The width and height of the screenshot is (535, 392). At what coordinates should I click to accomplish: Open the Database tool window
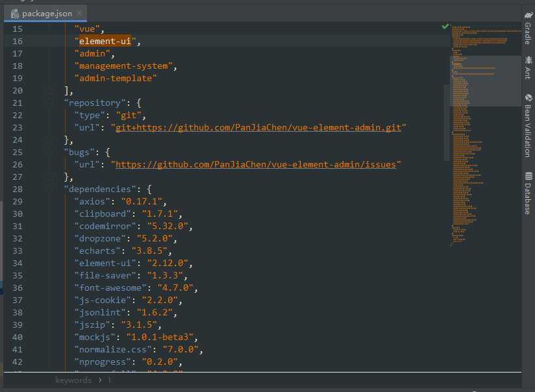click(528, 193)
